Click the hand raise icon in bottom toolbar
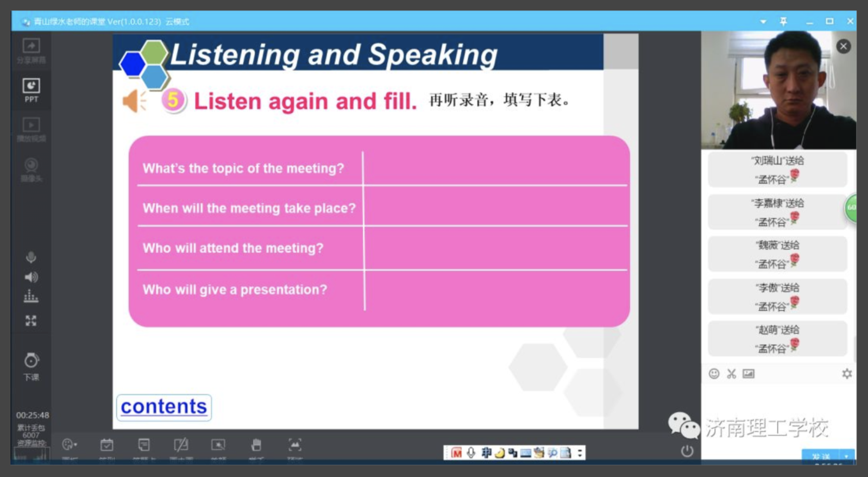 pyautogui.click(x=256, y=446)
